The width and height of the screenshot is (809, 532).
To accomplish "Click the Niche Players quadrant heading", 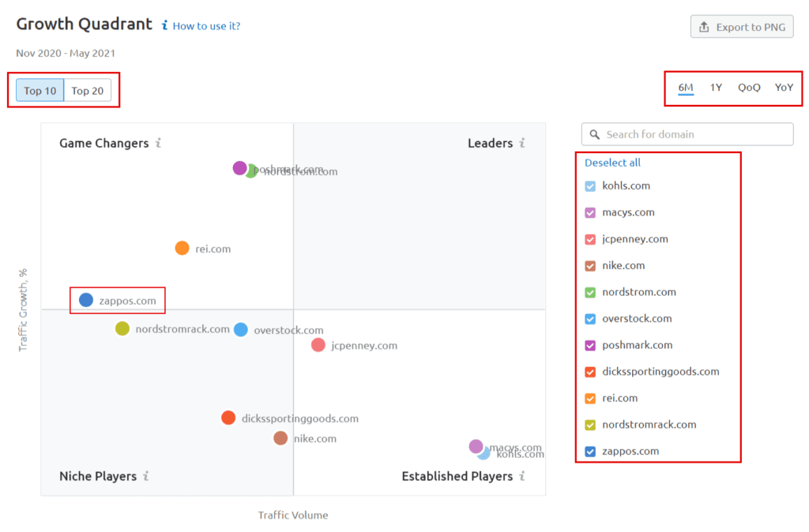I will point(98,476).
